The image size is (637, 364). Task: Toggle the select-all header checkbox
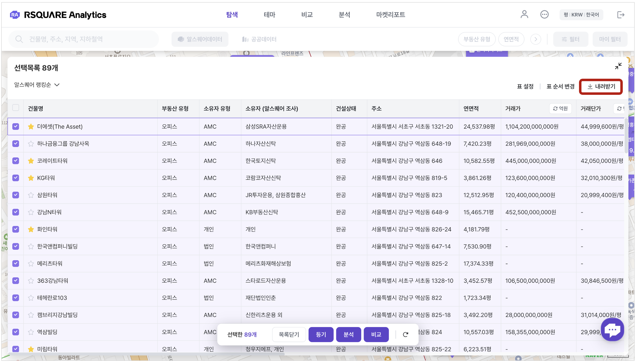[x=16, y=108]
